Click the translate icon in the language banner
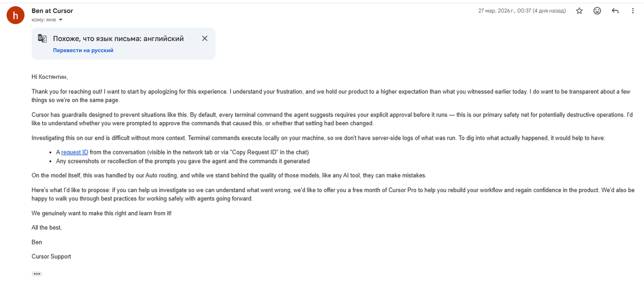Viewport: 644px width, 283px height. 42,39
